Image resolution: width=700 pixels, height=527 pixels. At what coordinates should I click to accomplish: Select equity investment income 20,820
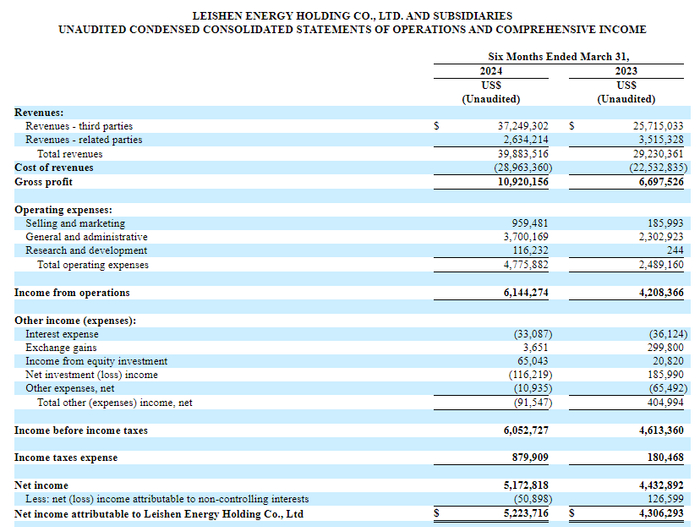(x=668, y=361)
